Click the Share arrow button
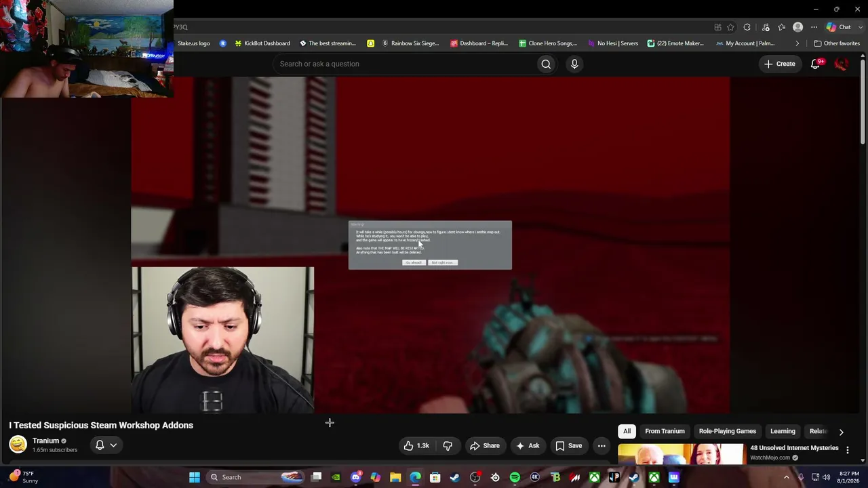Image resolution: width=868 pixels, height=488 pixels. pos(485,445)
